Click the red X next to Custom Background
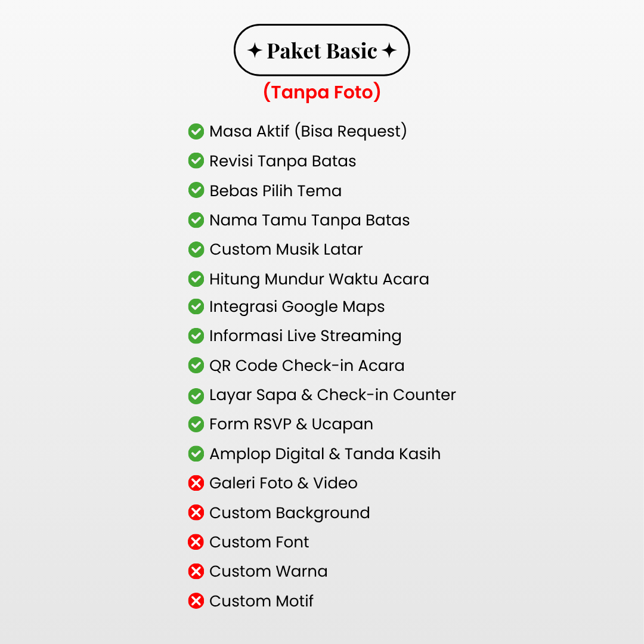 (x=196, y=513)
